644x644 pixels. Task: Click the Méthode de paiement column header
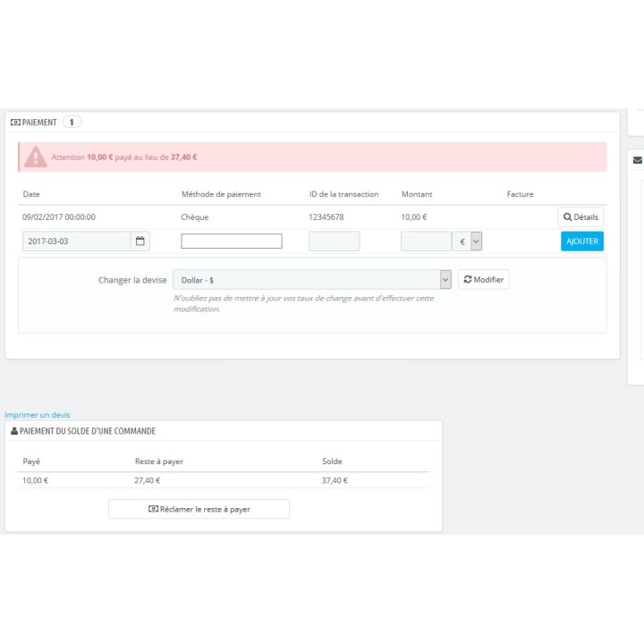pos(221,194)
